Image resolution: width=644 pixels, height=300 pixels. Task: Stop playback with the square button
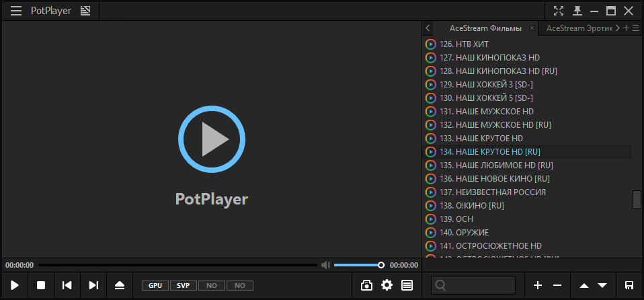(x=41, y=285)
